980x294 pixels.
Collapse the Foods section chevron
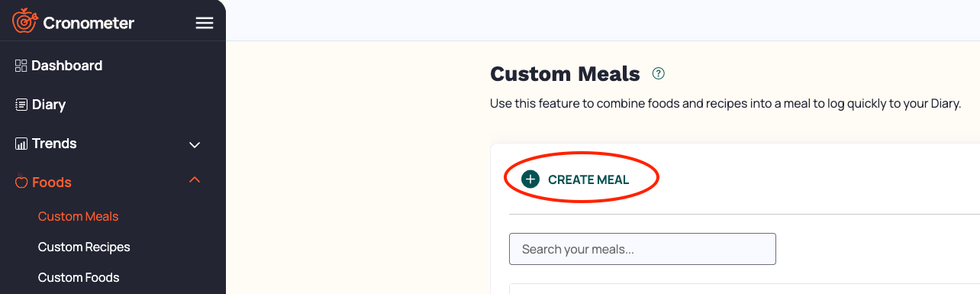click(x=195, y=180)
